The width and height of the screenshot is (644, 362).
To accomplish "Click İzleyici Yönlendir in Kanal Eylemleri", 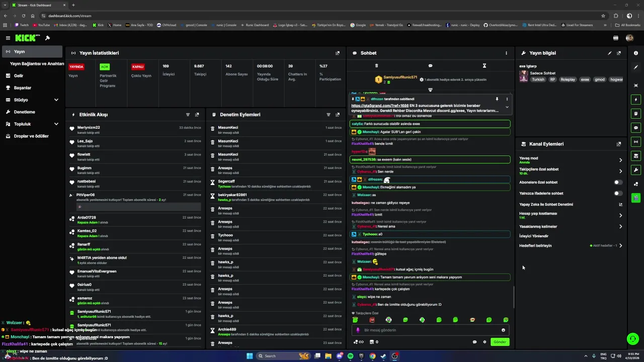I will pos(534,236).
